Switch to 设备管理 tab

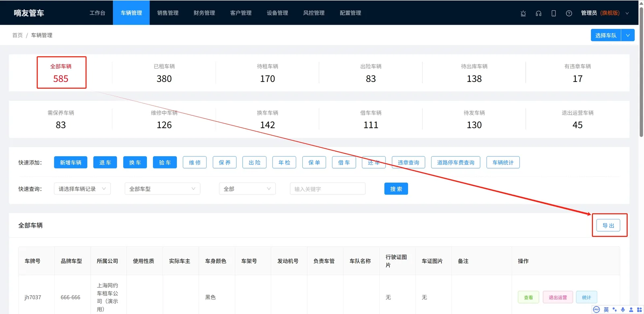pos(277,13)
